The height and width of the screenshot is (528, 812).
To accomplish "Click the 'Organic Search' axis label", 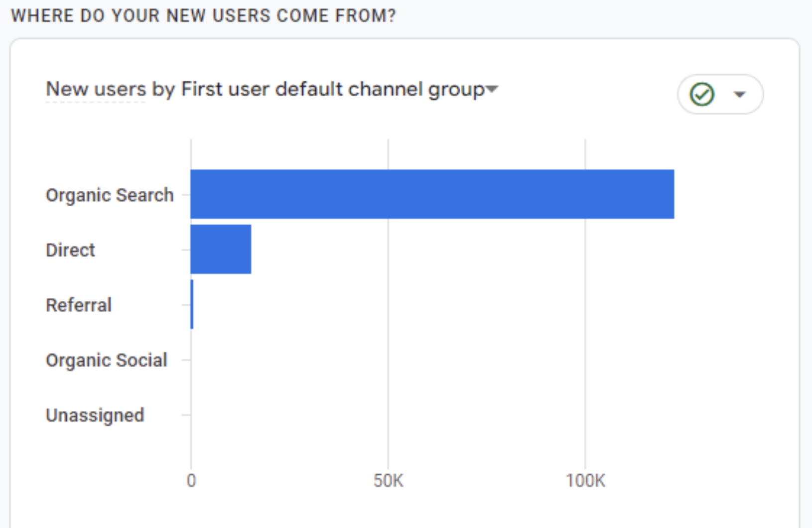I will click(x=110, y=195).
